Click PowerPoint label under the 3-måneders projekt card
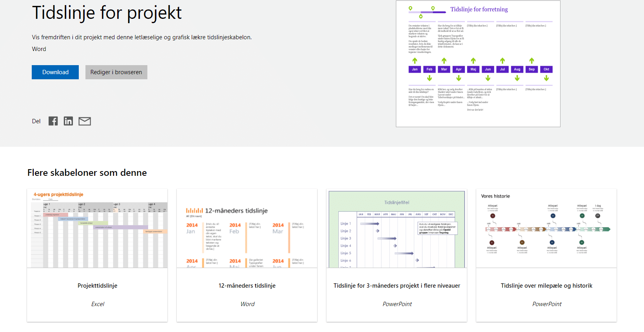This screenshot has height=332, width=644. tap(397, 304)
